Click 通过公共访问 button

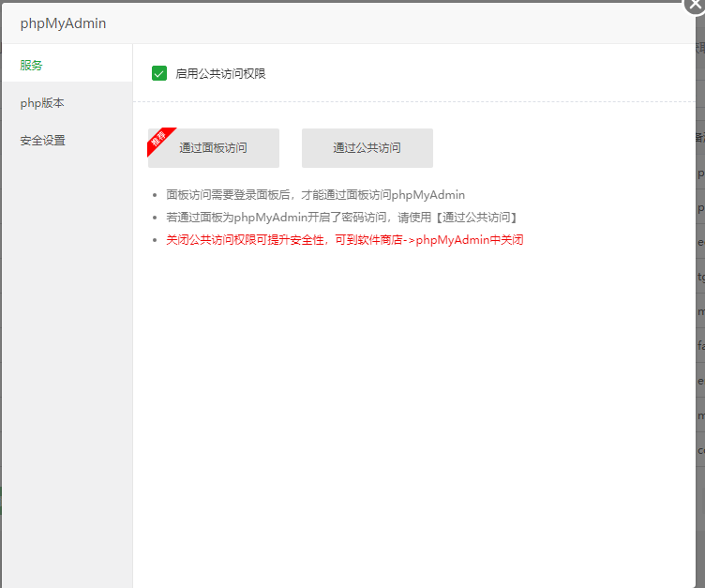367,148
